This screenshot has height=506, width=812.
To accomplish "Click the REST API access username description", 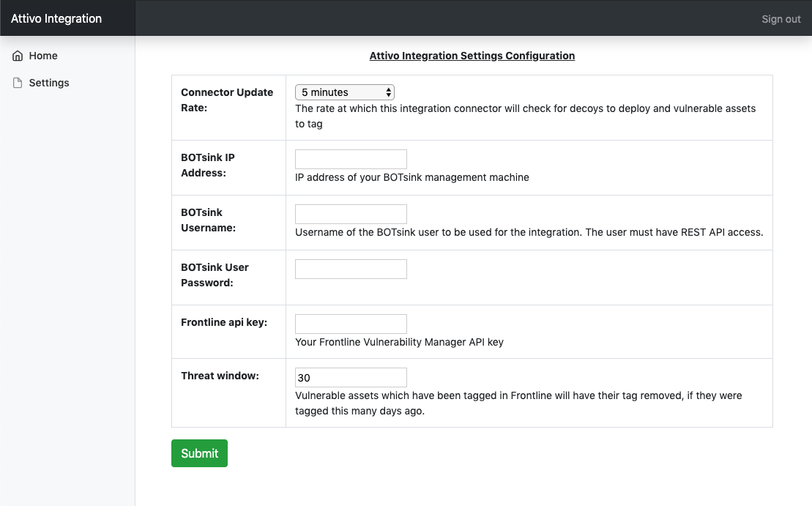I will 529,232.
